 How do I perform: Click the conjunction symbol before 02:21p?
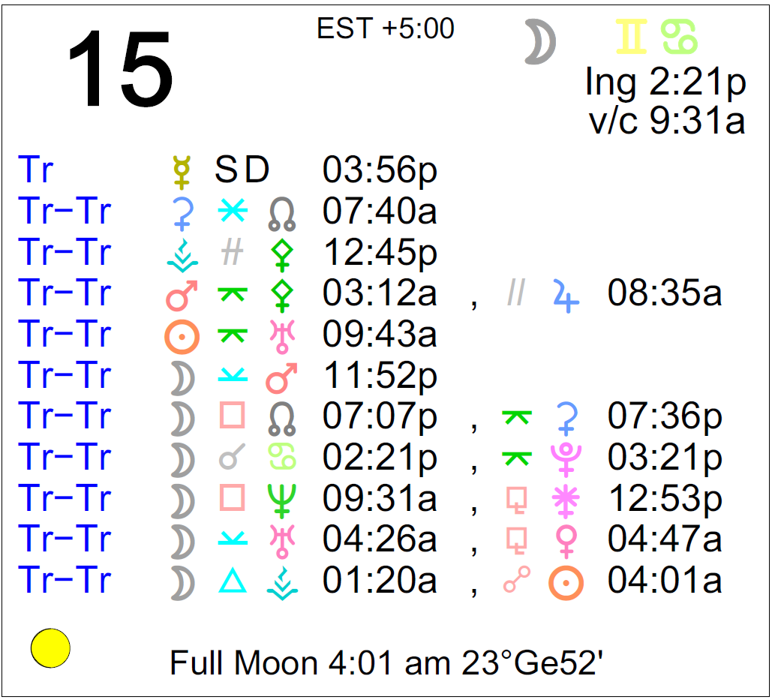click(232, 458)
